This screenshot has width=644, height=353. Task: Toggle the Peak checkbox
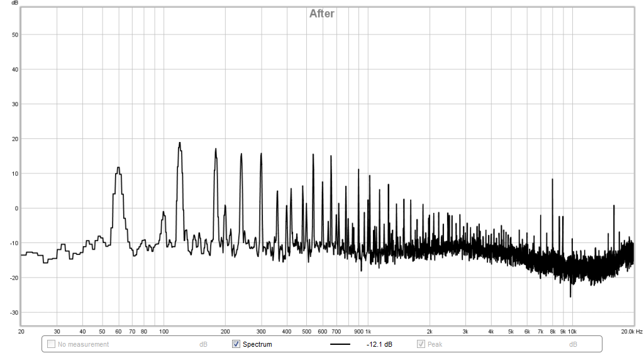coord(421,344)
